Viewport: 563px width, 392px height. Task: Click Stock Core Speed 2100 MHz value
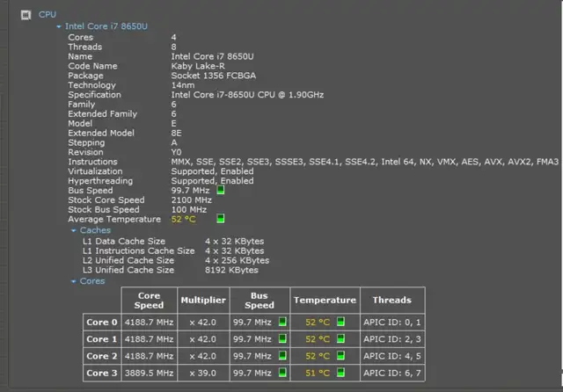click(192, 200)
